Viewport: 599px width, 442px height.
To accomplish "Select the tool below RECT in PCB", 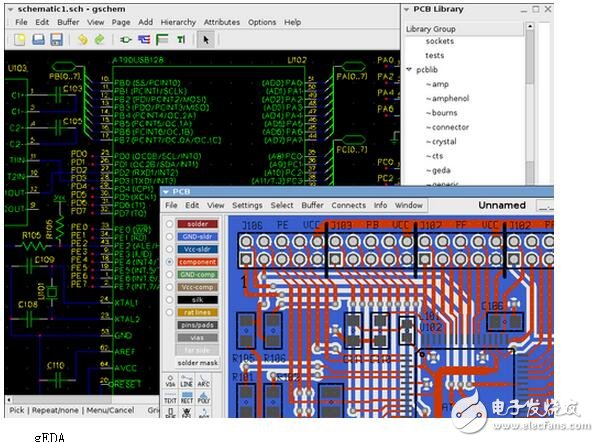I will click(186, 412).
